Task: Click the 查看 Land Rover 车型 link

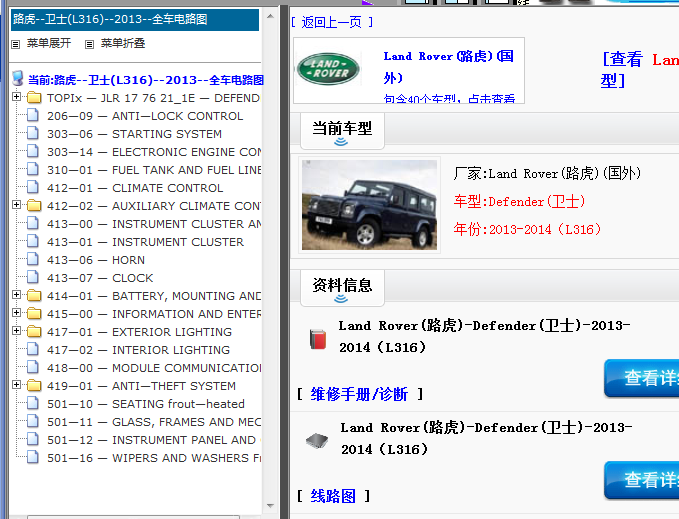Action: 640,69
